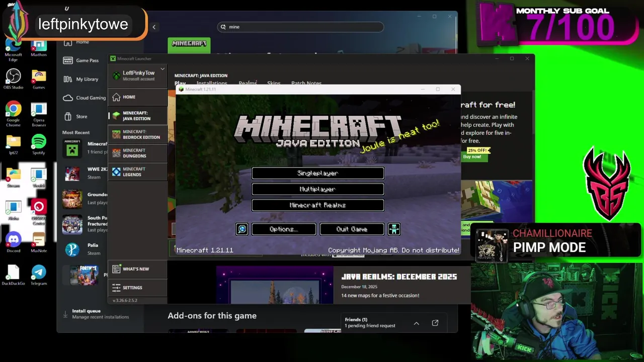The height and width of the screenshot is (362, 644).
Task: Open Minecraft Realms from the title screen
Action: pos(318,205)
